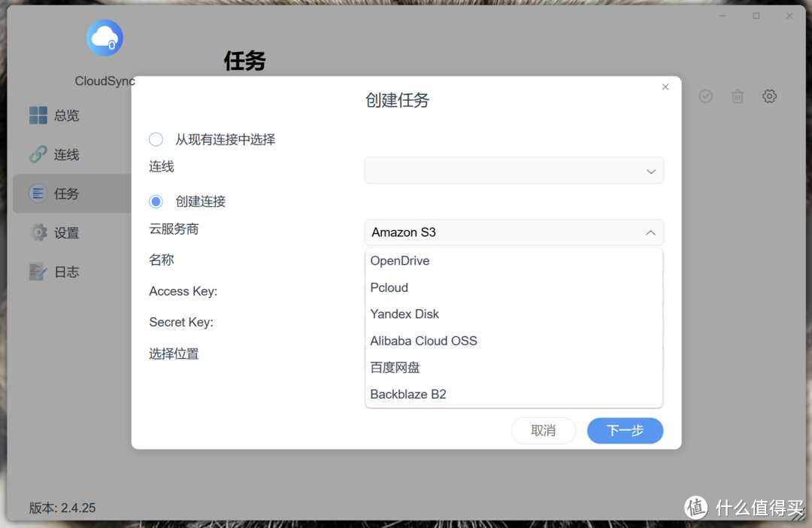Collapse the Amazon S3 provider dropdown
The image size is (812, 528).
click(514, 232)
